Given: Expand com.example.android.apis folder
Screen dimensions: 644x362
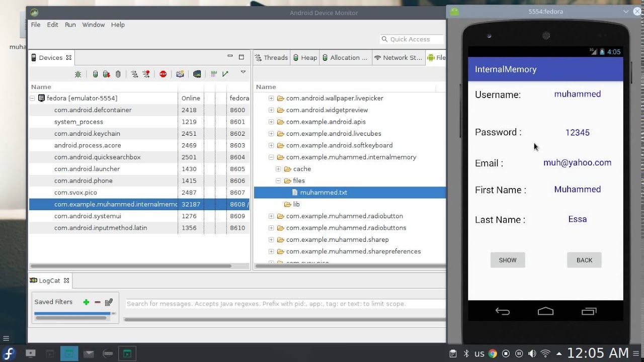Looking at the screenshot, I should tap(271, 122).
